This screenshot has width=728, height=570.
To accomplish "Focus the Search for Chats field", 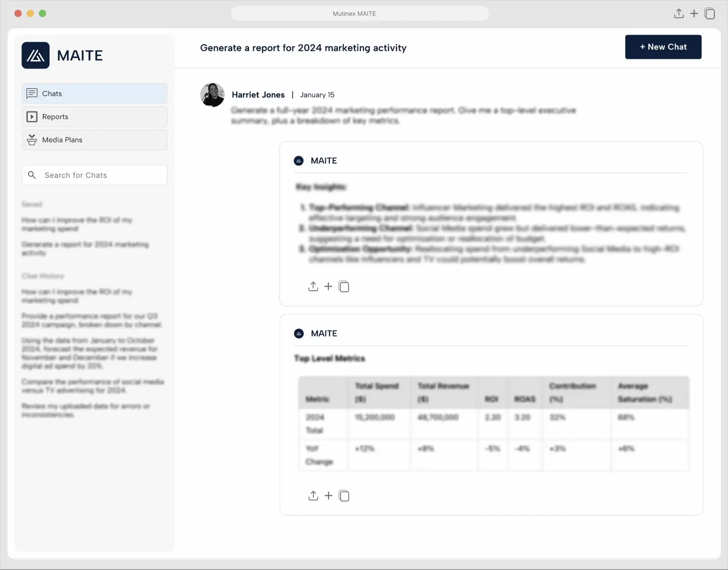I will [102, 175].
